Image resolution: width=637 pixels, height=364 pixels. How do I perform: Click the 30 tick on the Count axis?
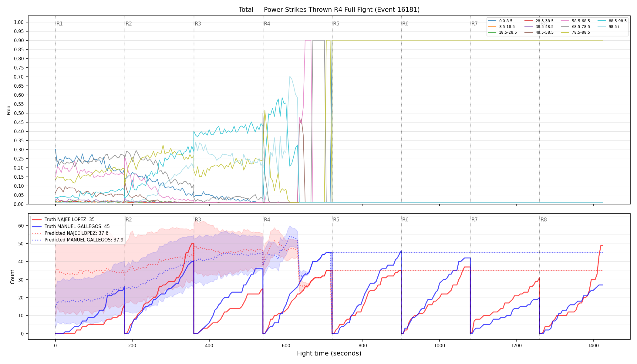click(x=21, y=280)
